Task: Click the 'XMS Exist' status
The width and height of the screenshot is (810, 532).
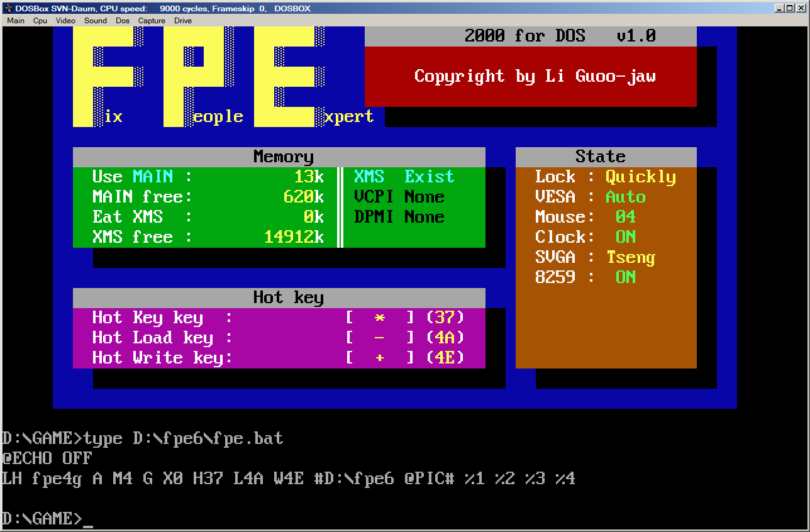Action: coord(404,177)
